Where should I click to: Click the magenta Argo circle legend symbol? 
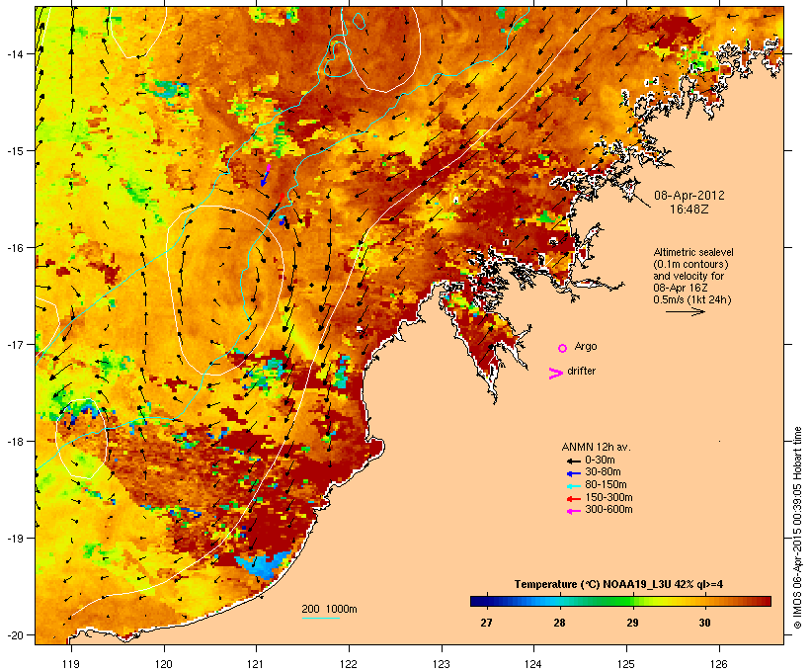563,349
